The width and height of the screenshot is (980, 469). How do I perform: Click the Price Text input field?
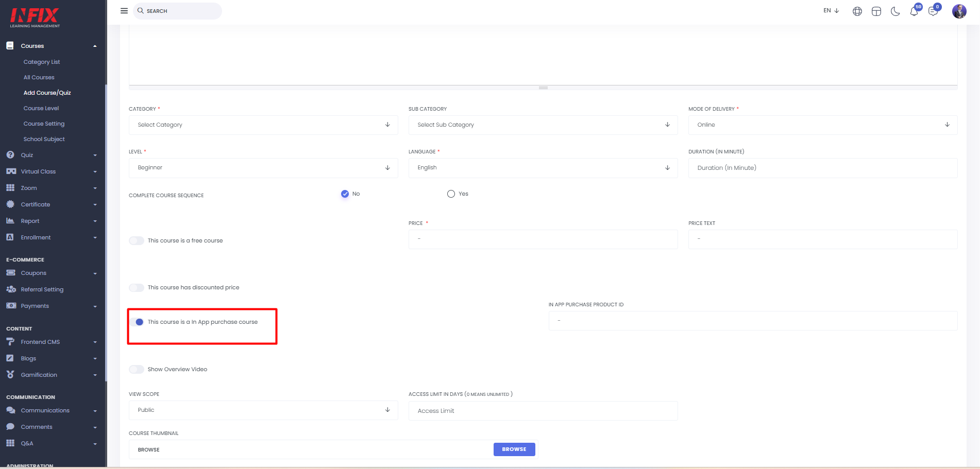click(x=823, y=239)
